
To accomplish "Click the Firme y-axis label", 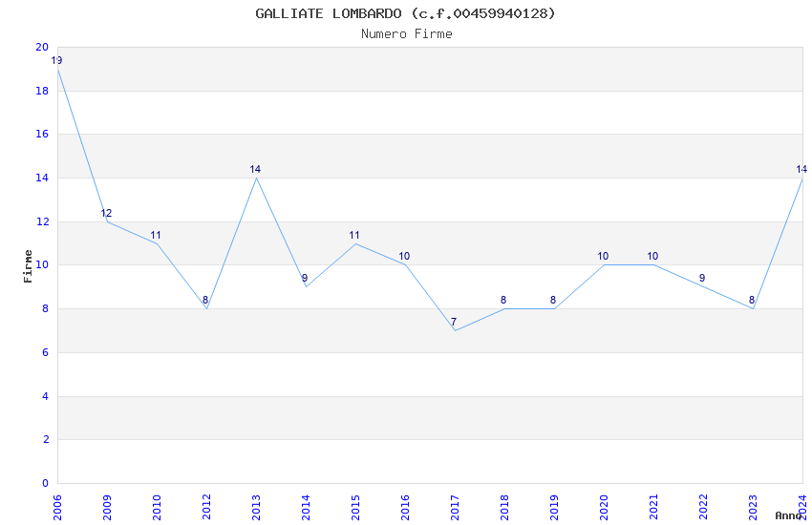I will [28, 266].
